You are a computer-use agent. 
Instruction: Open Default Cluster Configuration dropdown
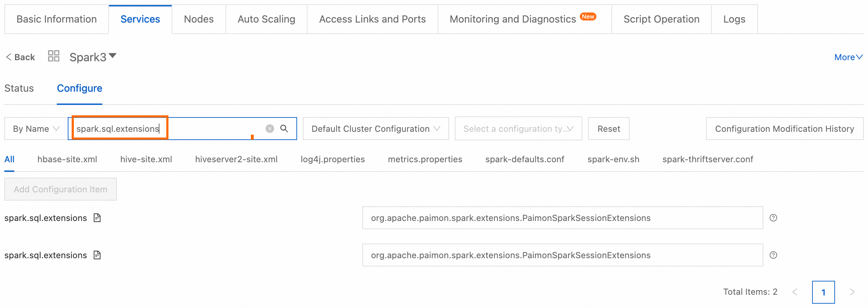tap(376, 129)
